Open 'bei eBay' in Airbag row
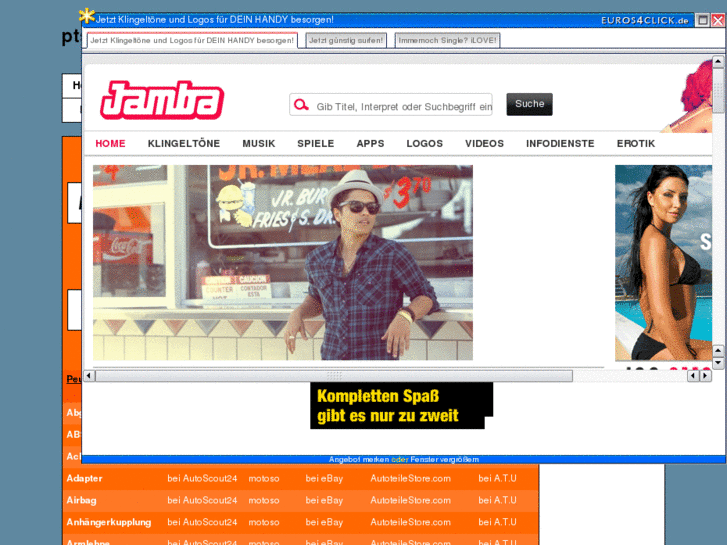 pyautogui.click(x=324, y=500)
